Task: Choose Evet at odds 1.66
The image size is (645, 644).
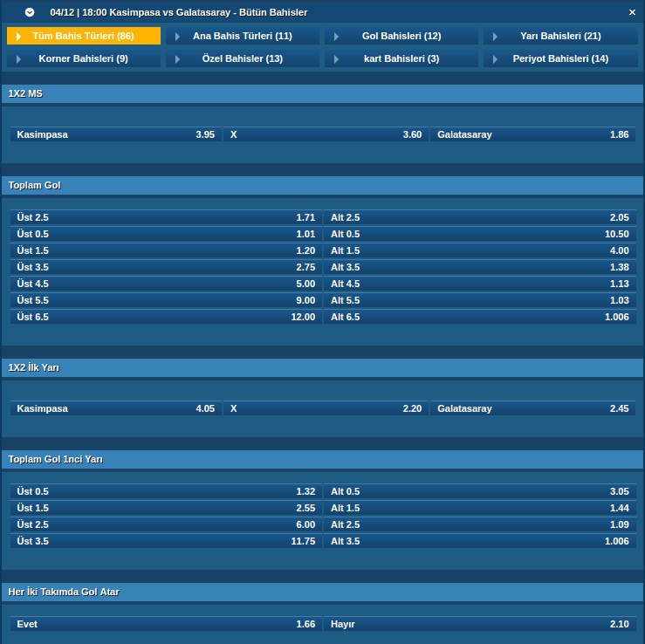Action: 166,624
